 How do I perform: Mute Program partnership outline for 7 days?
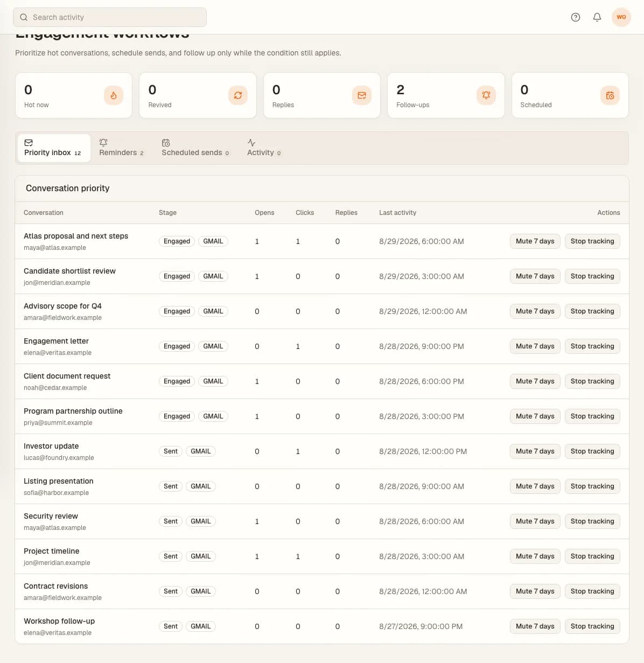click(535, 416)
